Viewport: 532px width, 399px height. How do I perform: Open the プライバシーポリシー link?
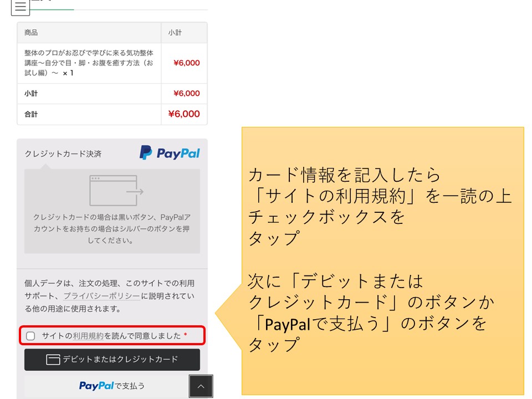[x=102, y=296]
